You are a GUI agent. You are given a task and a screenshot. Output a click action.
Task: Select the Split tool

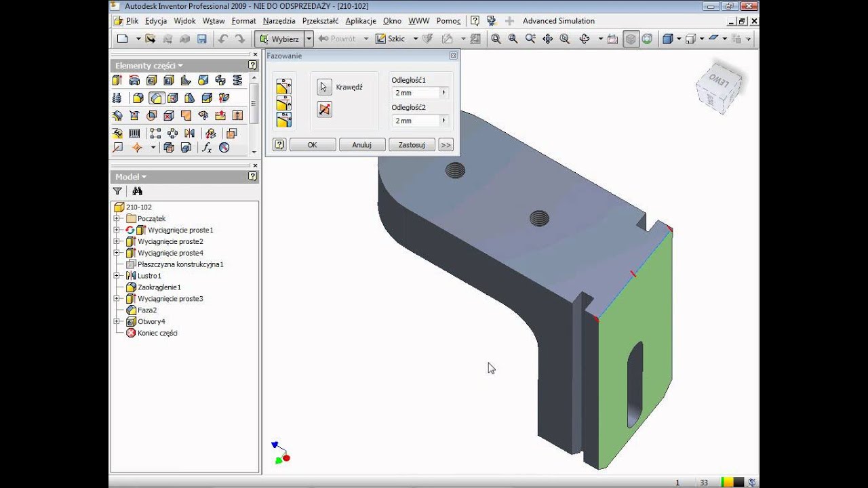pos(207,98)
